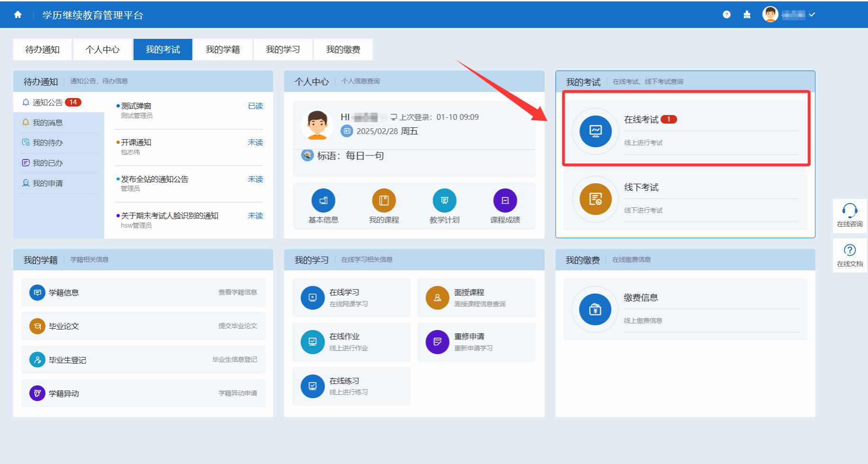
Task: Click the home icon in header
Action: tap(18, 15)
